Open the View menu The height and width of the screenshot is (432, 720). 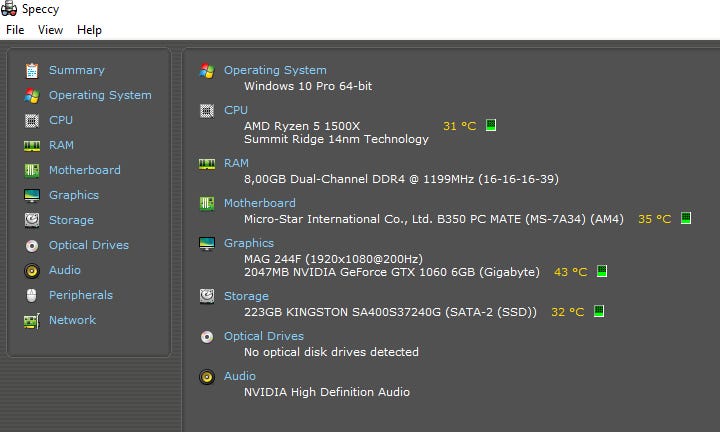(x=50, y=30)
